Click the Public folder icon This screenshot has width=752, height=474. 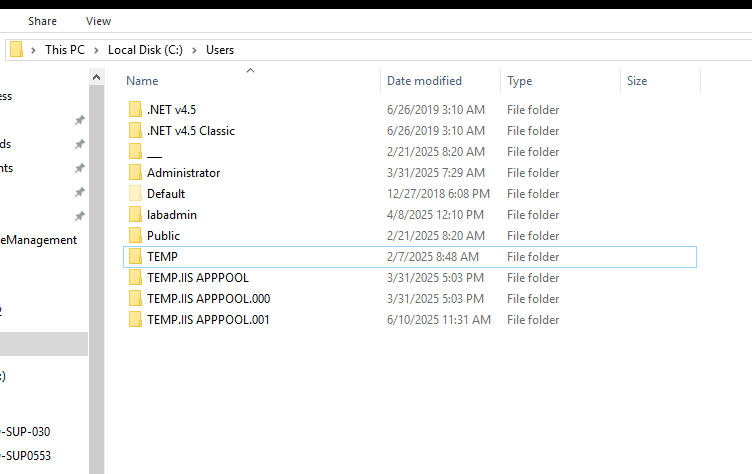pyautogui.click(x=135, y=236)
